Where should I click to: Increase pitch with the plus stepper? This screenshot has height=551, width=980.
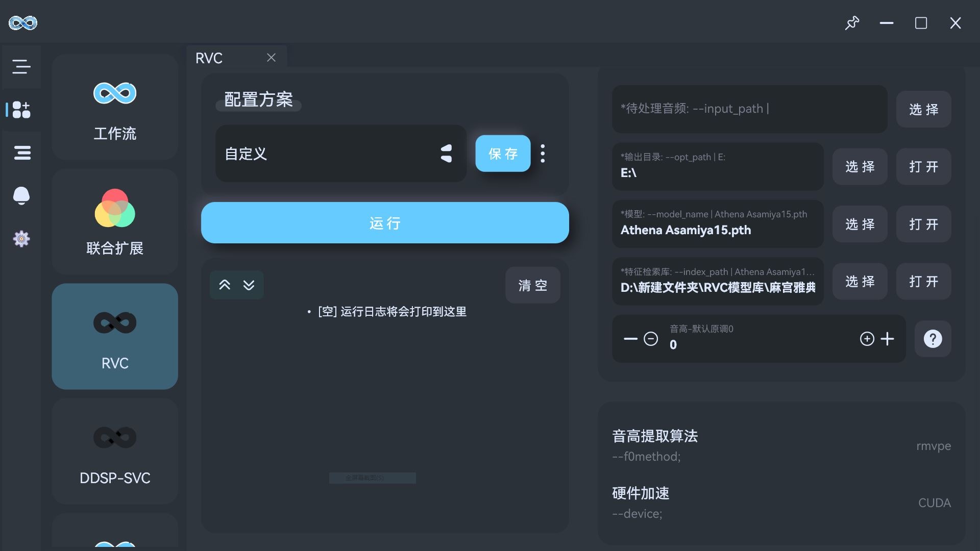pyautogui.click(x=887, y=339)
